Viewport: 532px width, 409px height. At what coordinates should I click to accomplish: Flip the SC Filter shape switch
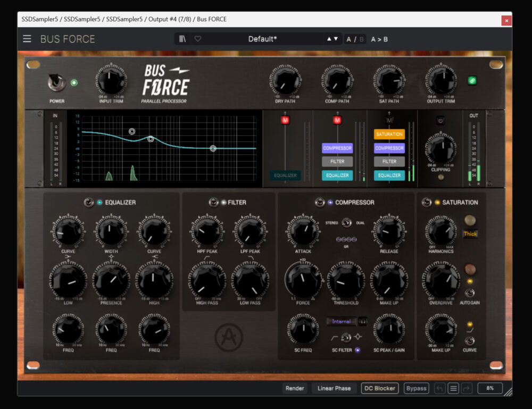346,338
